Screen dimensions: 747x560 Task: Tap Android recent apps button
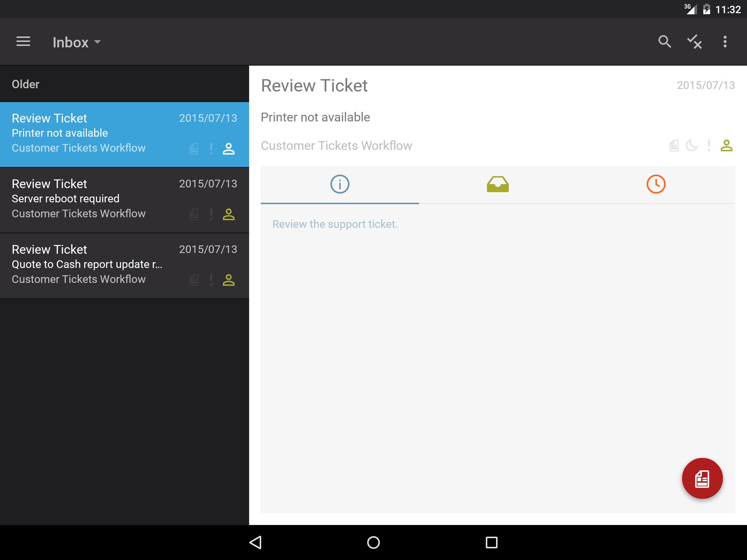pos(492,542)
